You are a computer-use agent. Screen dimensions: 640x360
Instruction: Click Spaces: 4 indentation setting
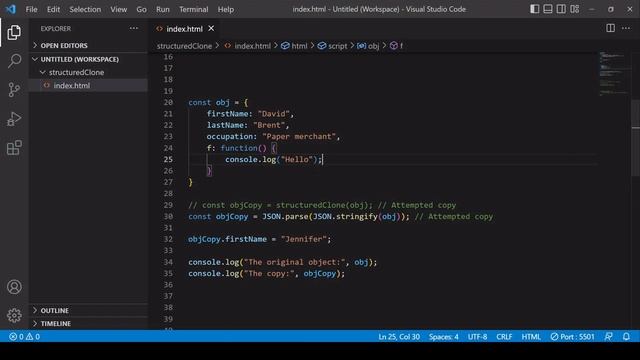click(444, 337)
